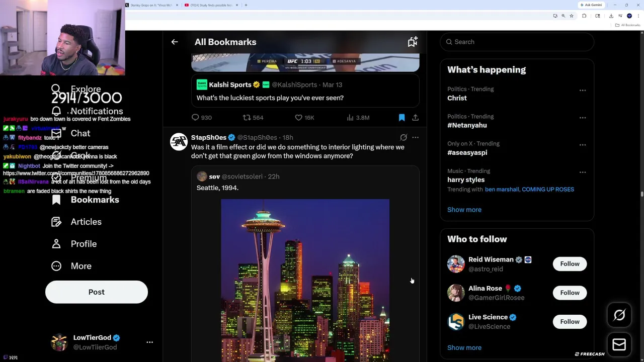This screenshot has height=362, width=644.
Task: Open the harry styles trending topic
Action: (x=466, y=179)
